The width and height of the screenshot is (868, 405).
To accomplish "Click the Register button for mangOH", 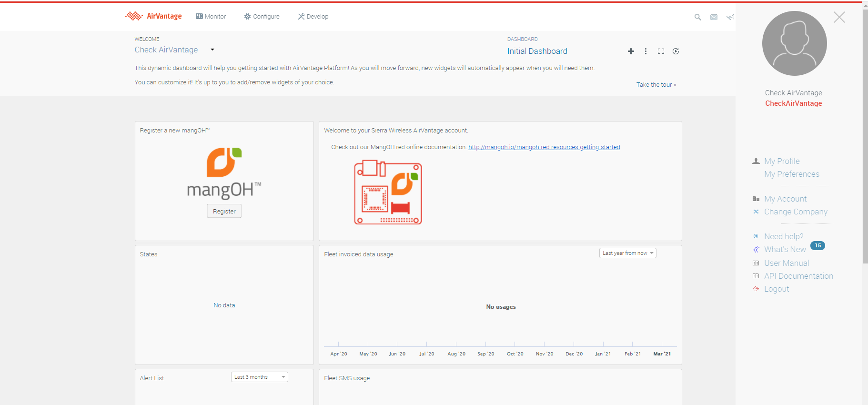I will click(224, 211).
